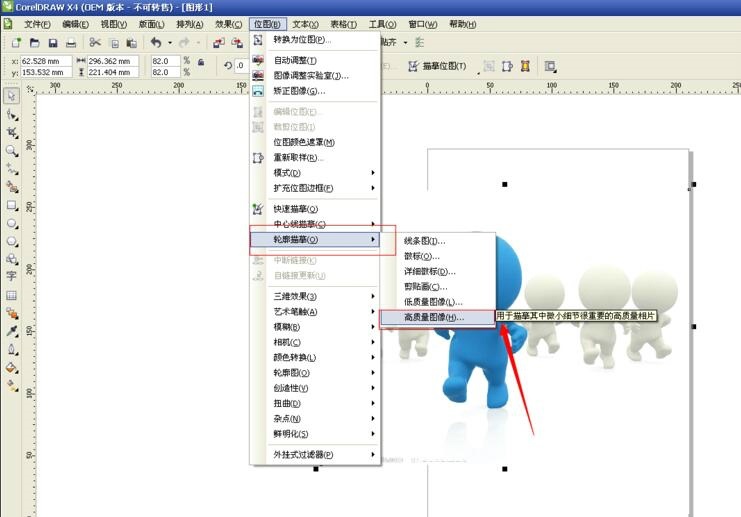Choose 高质量图像 from the submenu
The width and height of the screenshot is (741, 517).
click(x=434, y=317)
